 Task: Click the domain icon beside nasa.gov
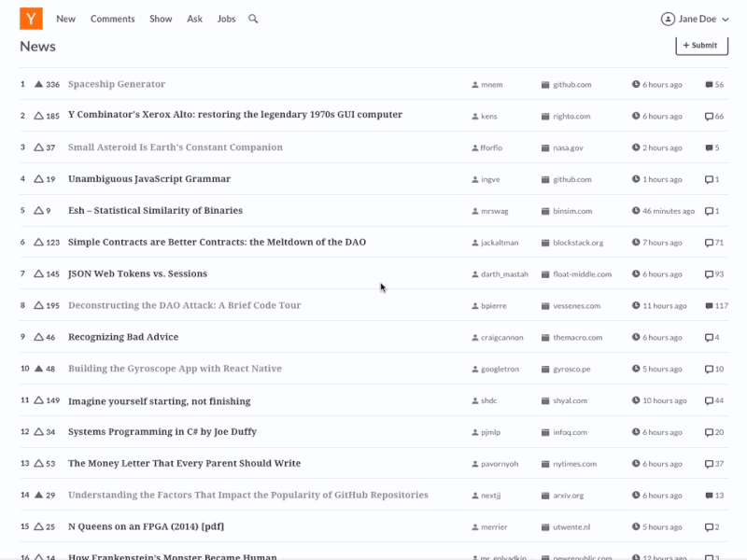coord(545,147)
